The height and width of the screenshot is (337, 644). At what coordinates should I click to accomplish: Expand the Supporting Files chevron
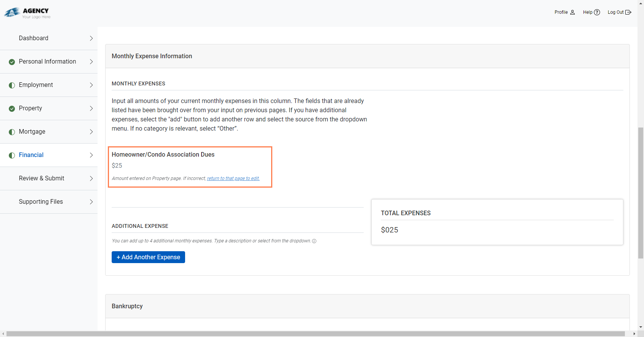(x=91, y=202)
